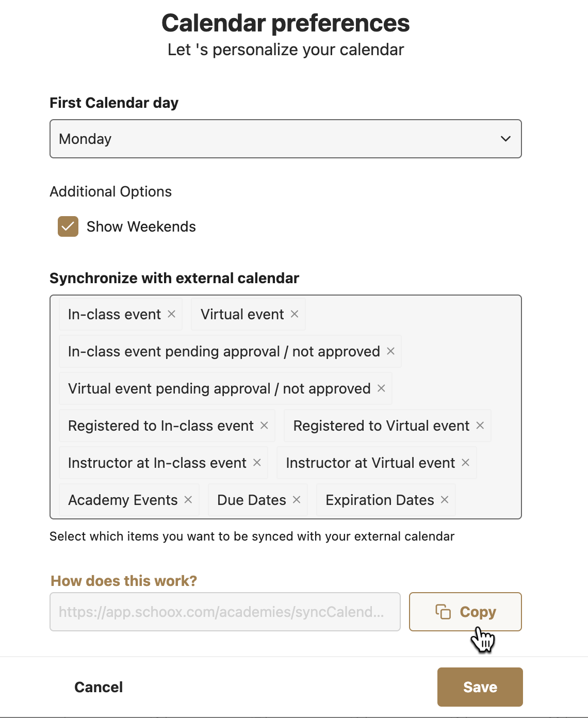Remove Instructor at In-class event tag
The height and width of the screenshot is (718, 588).
click(257, 463)
